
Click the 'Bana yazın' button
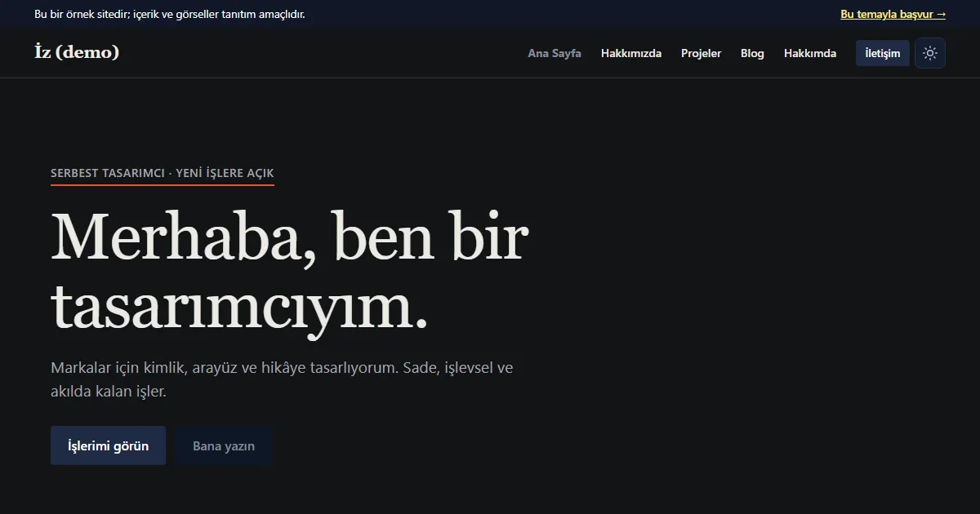click(x=224, y=445)
